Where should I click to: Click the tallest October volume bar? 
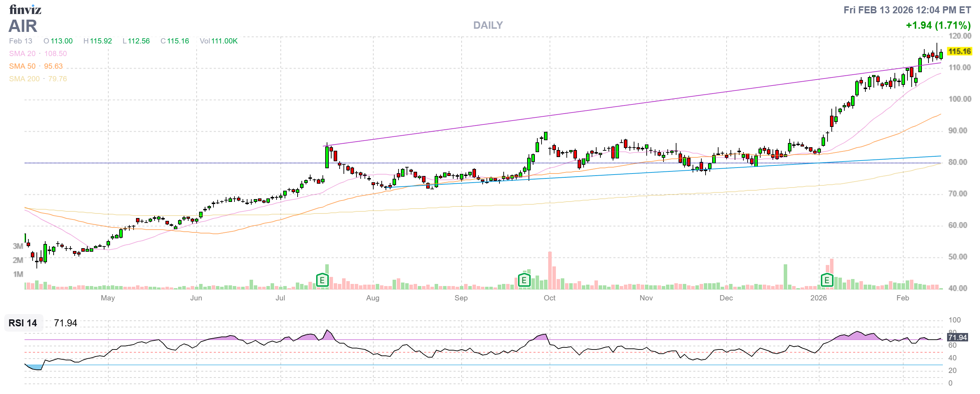550,270
